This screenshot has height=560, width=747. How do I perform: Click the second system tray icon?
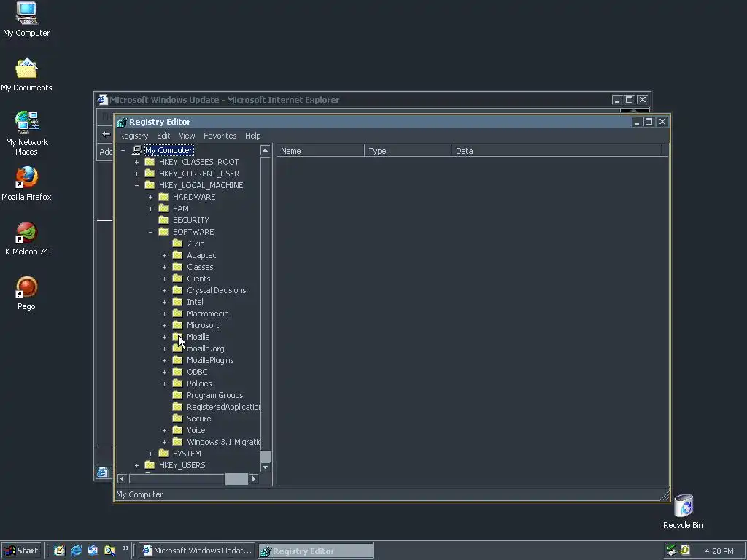(684, 551)
